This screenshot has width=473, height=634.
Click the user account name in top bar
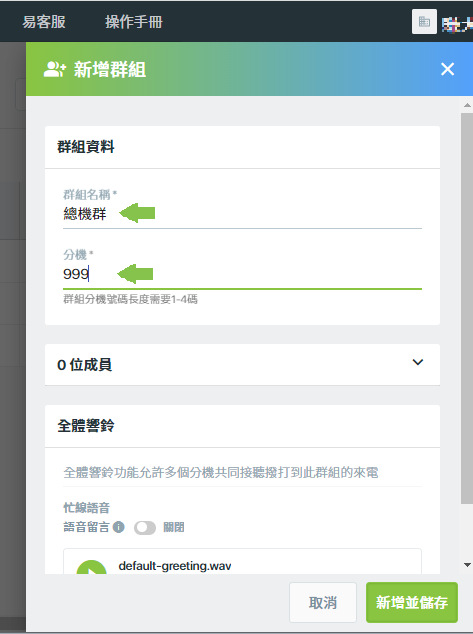click(457, 25)
